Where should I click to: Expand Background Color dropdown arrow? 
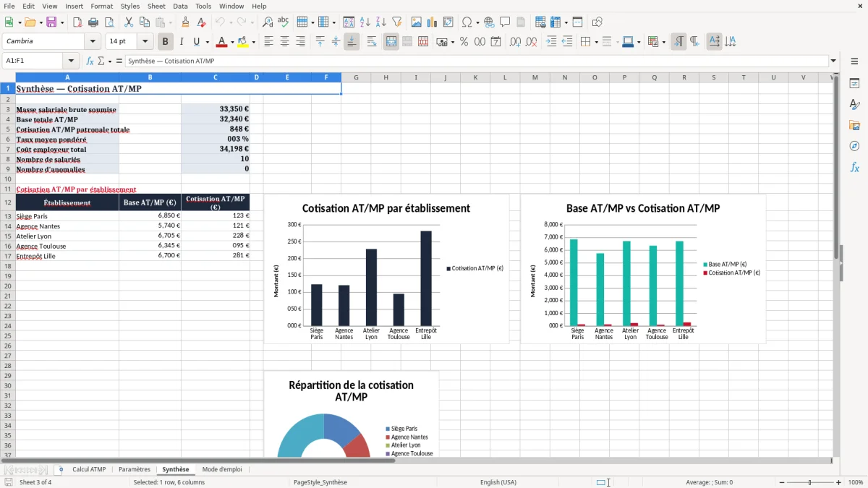pos(253,42)
